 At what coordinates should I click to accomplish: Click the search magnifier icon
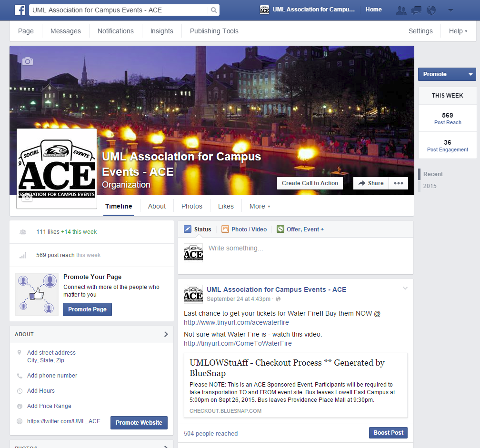(214, 10)
